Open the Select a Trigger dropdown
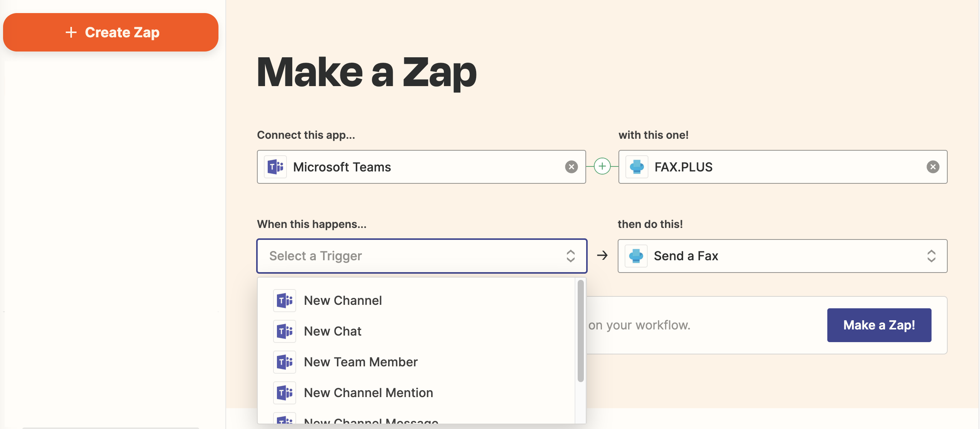980x429 pixels. [422, 256]
